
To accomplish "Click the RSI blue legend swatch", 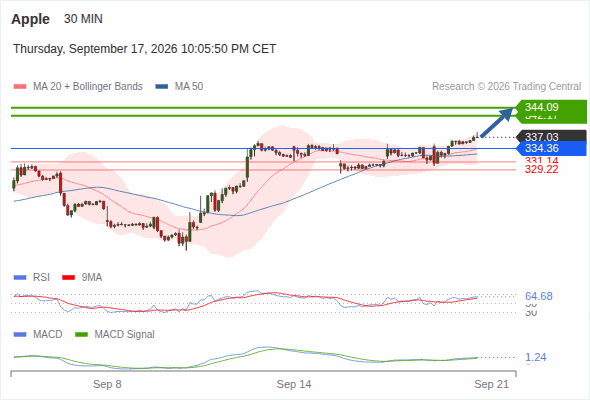I will click(20, 278).
